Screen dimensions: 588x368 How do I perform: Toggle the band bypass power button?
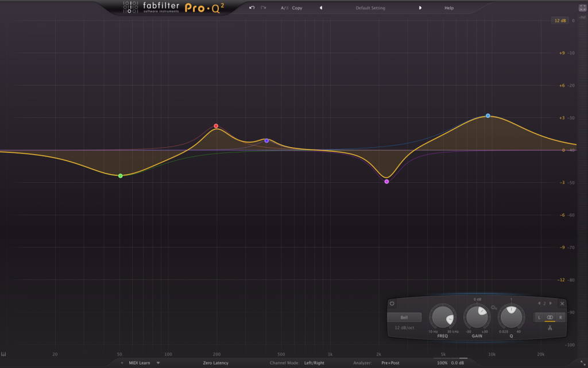392,304
